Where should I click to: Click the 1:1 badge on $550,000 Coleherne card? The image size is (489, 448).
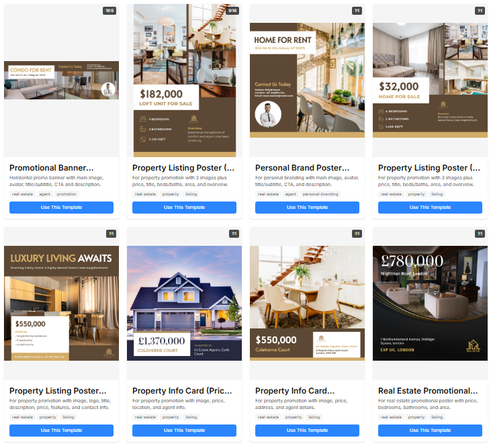(357, 234)
